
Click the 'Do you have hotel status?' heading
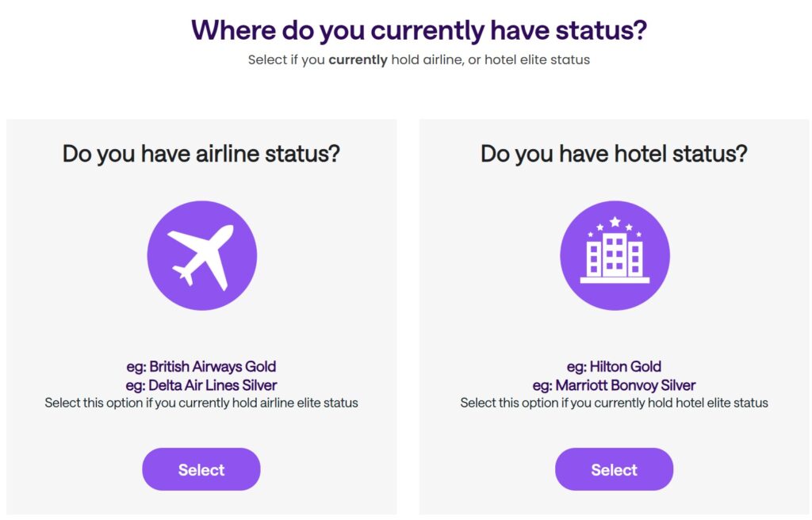tap(615, 154)
